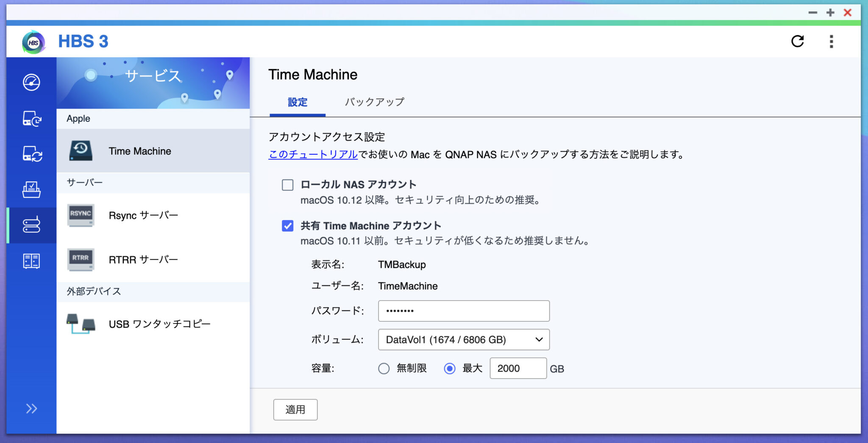
Task: Open the three-dot options menu
Action: tap(831, 41)
